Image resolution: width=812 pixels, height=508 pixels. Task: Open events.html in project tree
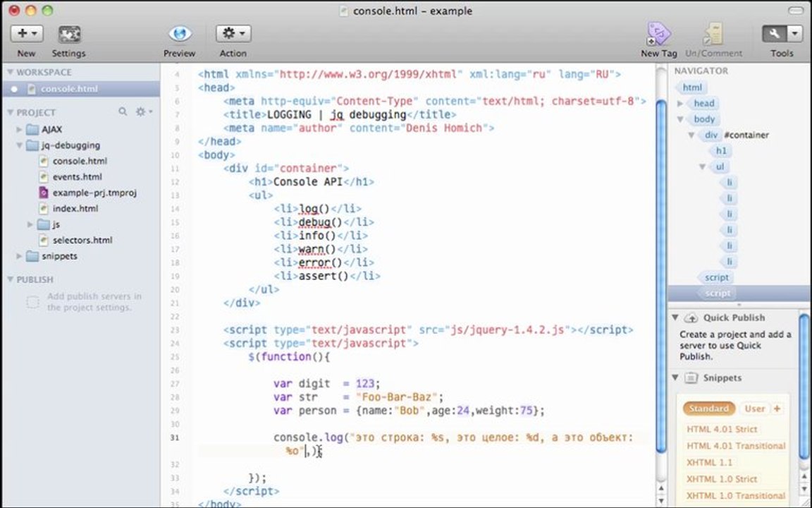(x=77, y=177)
